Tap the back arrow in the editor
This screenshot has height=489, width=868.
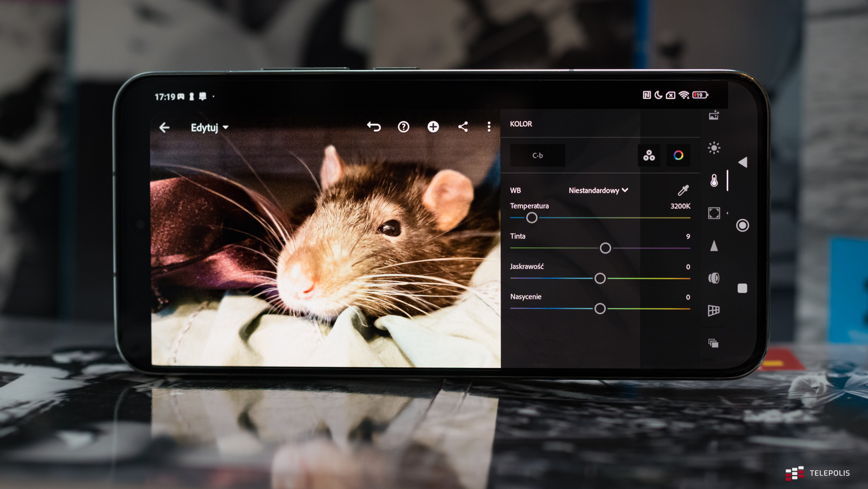[164, 128]
